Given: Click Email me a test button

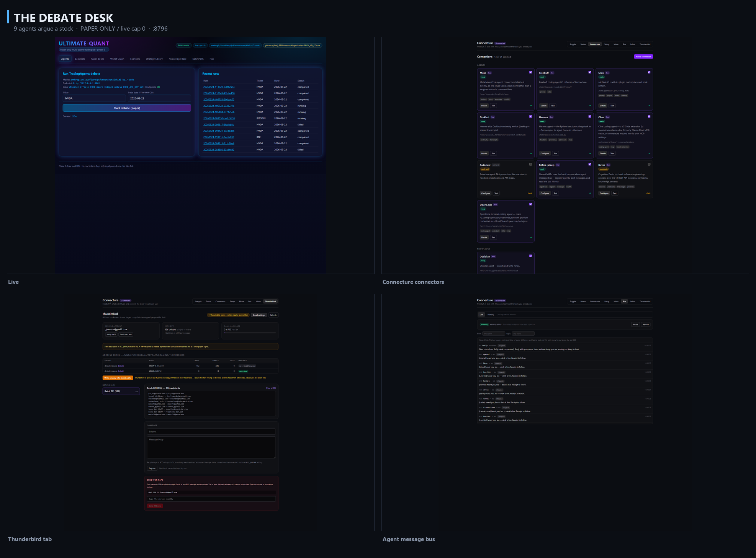Looking at the screenshot, I should tap(126, 334).
